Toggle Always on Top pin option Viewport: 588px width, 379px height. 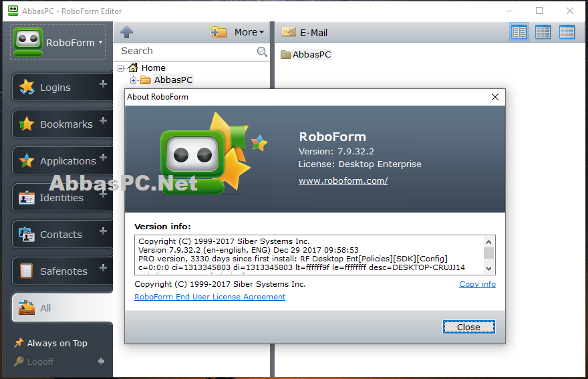[51, 343]
